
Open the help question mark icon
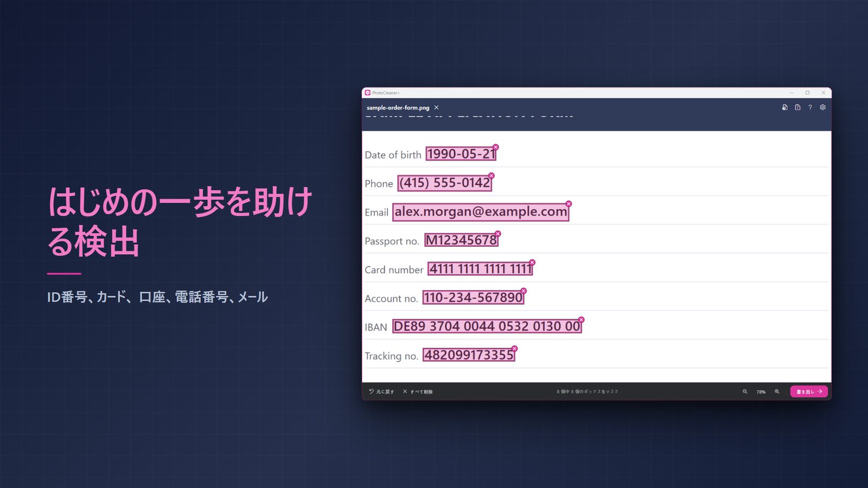[810, 107]
